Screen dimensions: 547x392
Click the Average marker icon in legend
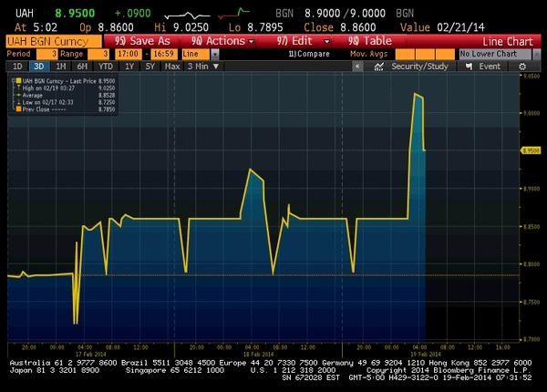click(x=19, y=95)
